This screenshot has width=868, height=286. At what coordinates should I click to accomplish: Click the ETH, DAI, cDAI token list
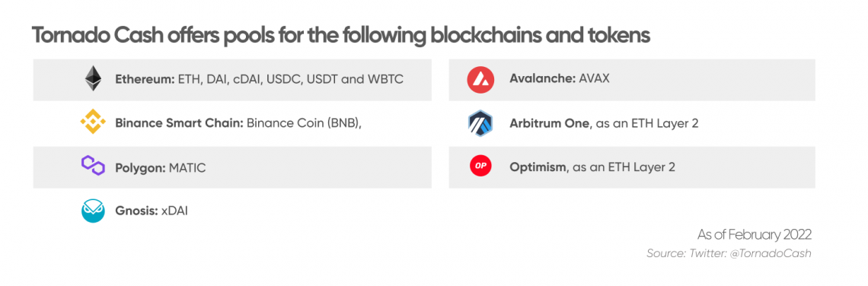(291, 79)
